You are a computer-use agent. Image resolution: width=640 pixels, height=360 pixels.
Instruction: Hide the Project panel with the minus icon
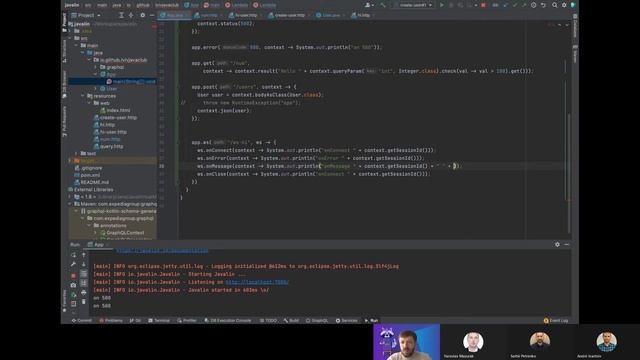152,15
